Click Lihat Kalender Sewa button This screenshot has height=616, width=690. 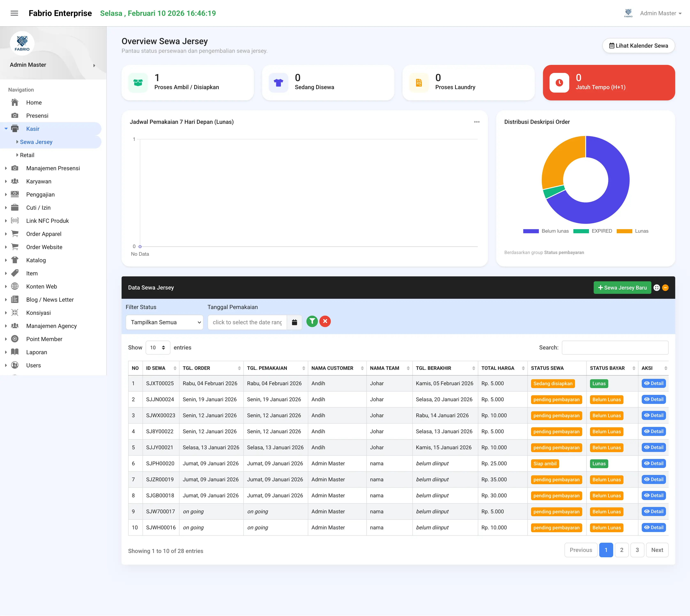tap(638, 46)
